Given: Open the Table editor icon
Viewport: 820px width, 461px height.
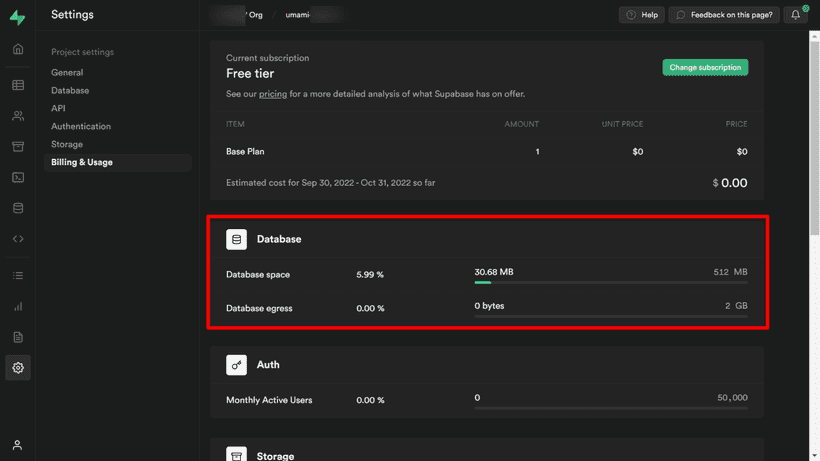Looking at the screenshot, I should tap(18, 85).
